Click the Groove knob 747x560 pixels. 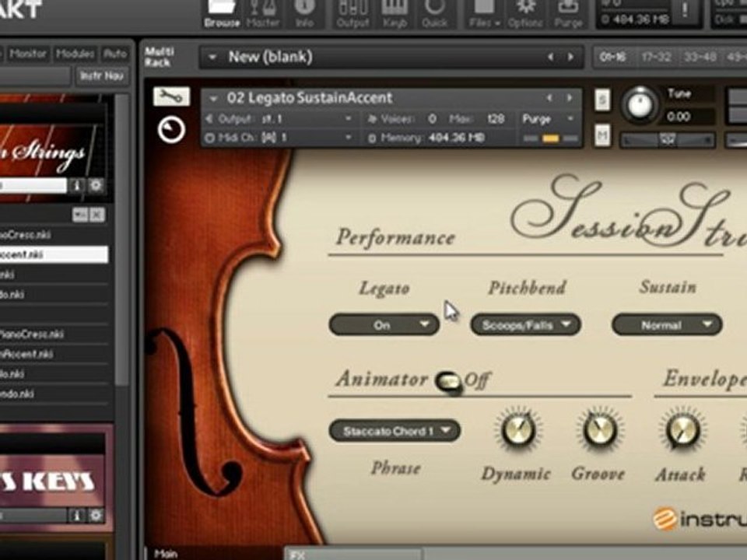click(x=598, y=430)
